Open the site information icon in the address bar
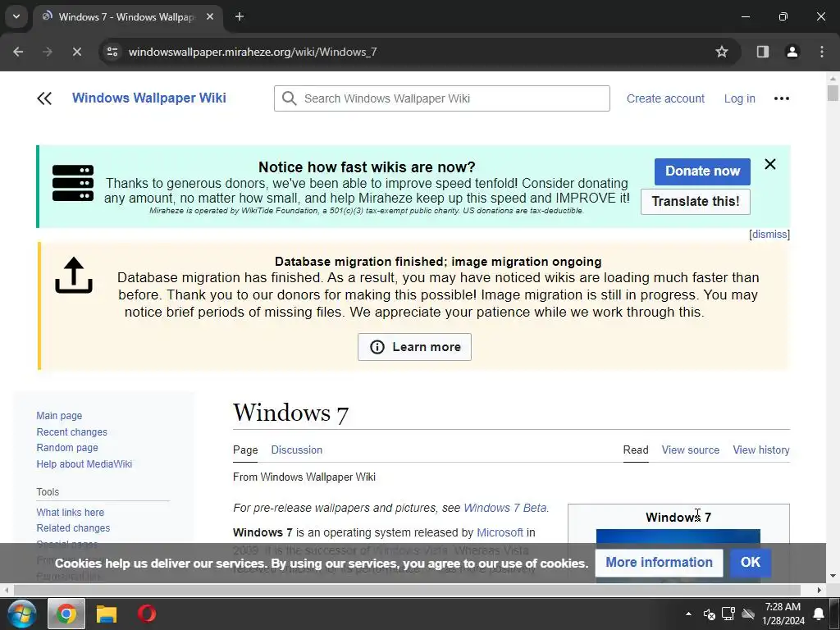 click(112, 52)
